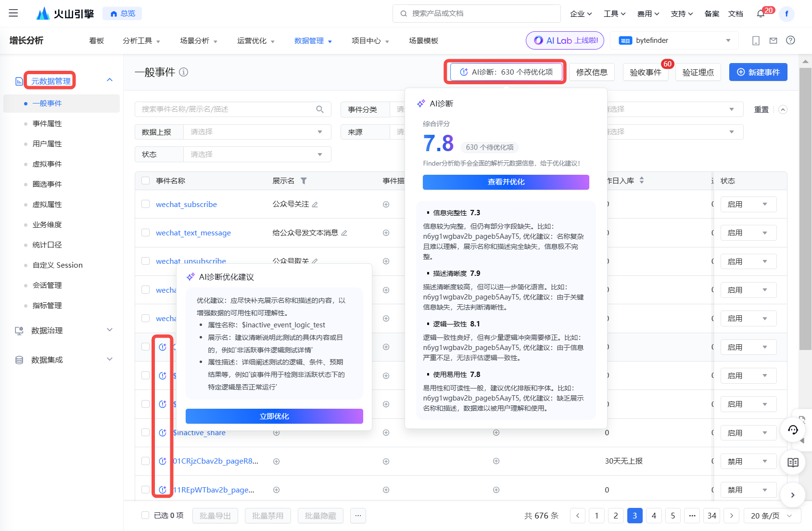
Task: Sort by the 昨日入库 column arrows
Action: [642, 181]
